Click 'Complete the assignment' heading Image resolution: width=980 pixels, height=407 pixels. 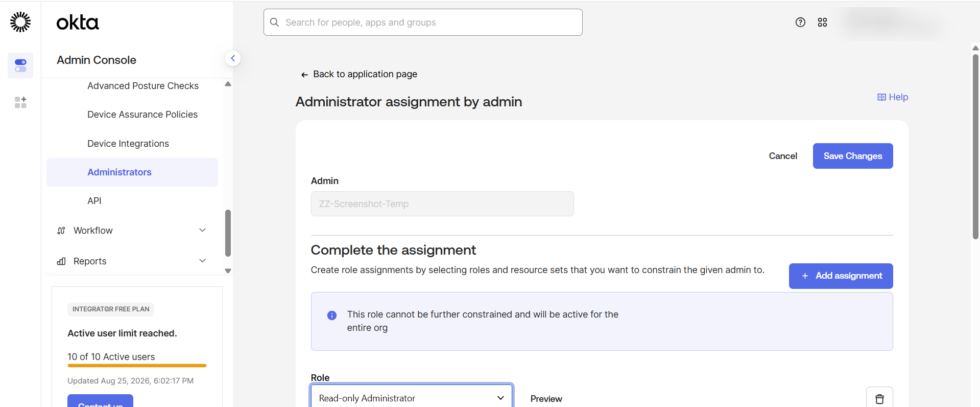(393, 250)
